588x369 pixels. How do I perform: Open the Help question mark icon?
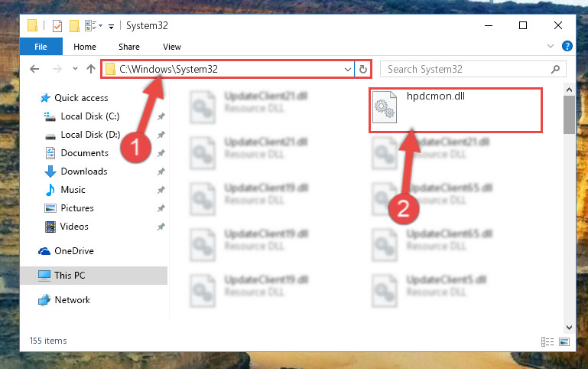567,46
